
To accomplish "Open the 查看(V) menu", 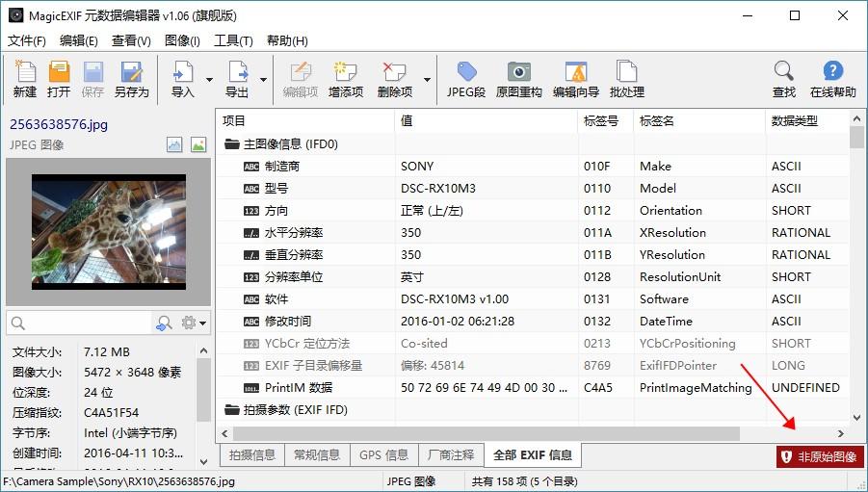I will click(131, 41).
